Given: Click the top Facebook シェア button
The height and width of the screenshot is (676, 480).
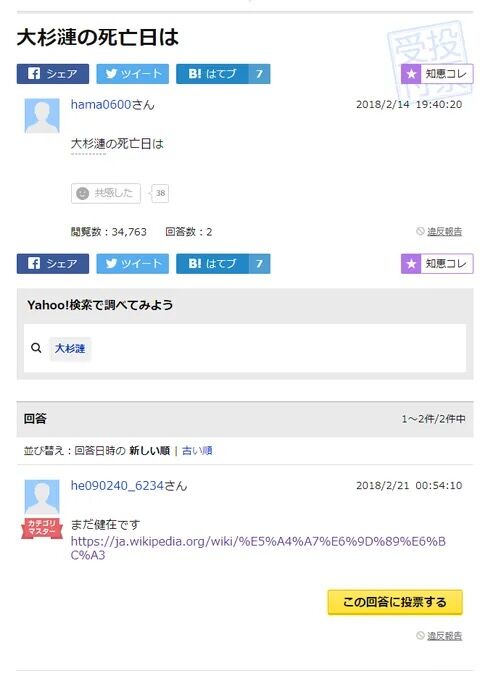Looking at the screenshot, I should click(x=53, y=74).
